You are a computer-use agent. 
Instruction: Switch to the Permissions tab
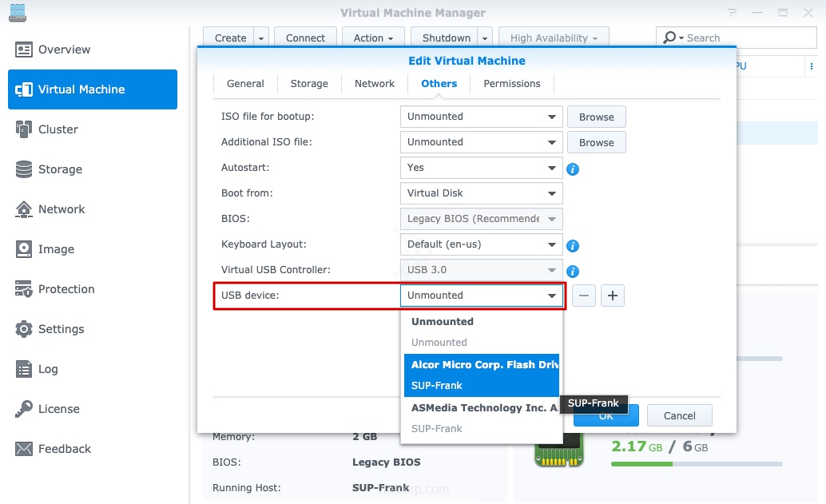(x=512, y=84)
